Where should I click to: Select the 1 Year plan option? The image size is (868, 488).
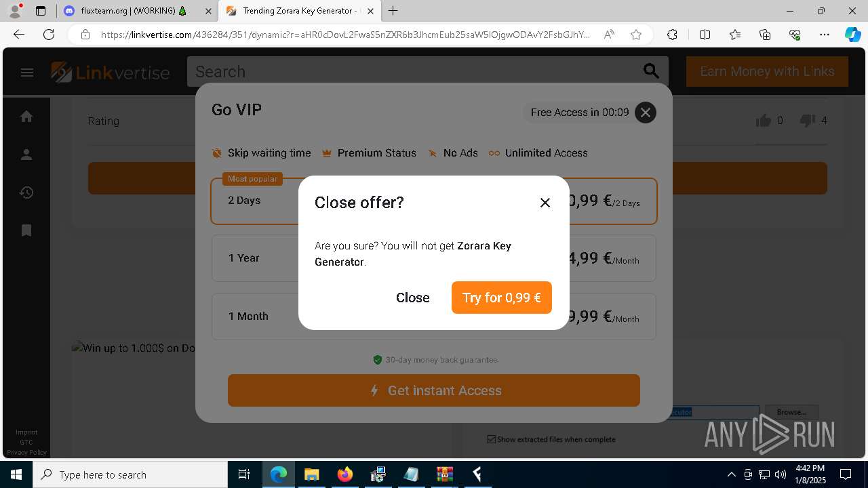[x=434, y=258]
